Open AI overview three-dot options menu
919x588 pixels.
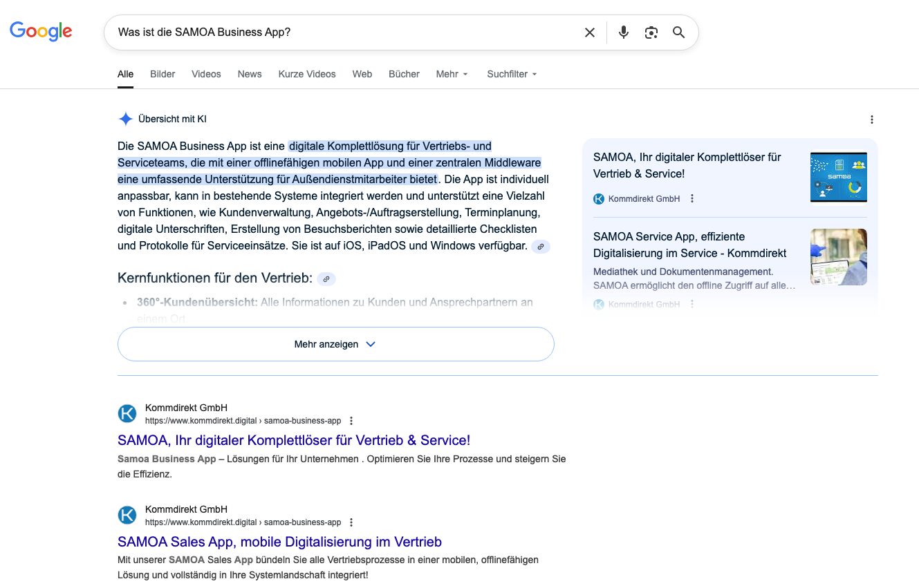[871, 120]
